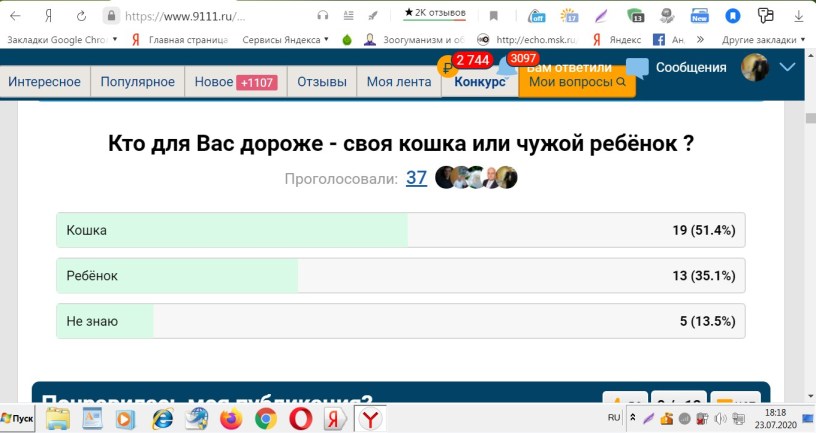Reload the page with refresh icon
The height and width of the screenshot is (433, 816).
pyautogui.click(x=79, y=15)
